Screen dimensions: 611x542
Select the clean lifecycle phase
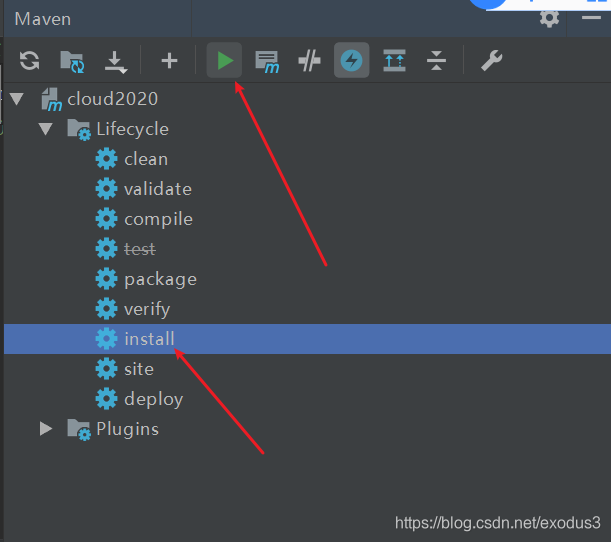tap(146, 159)
